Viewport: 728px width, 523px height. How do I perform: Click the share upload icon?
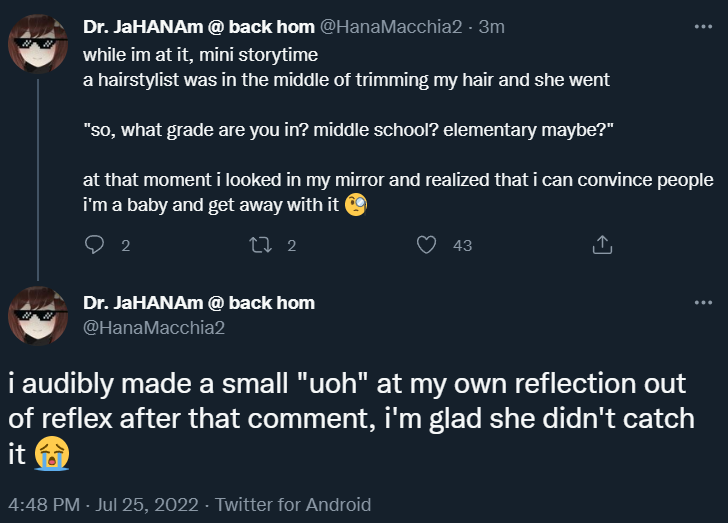coord(602,244)
